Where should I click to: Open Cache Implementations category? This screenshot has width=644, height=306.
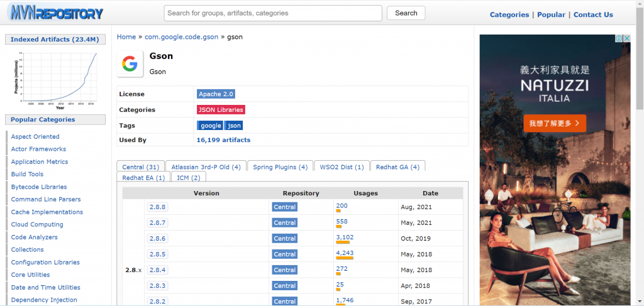tap(47, 212)
